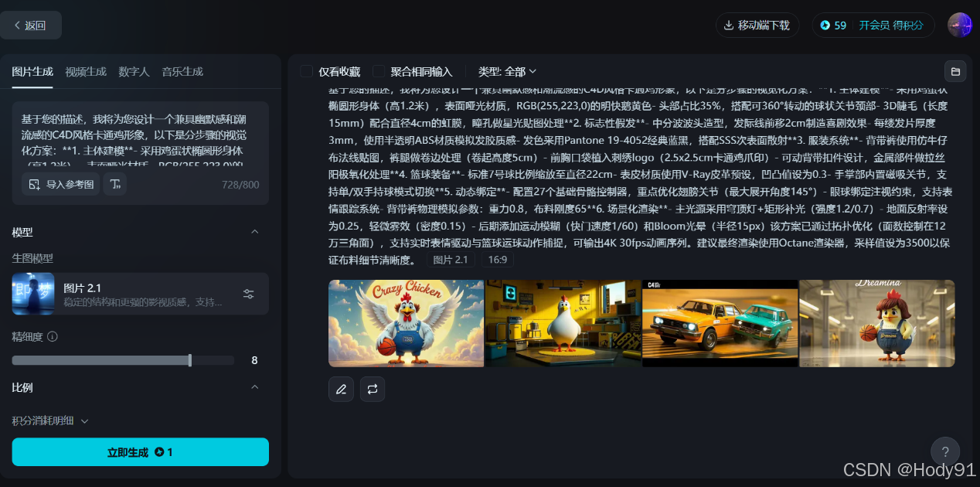
Task: Open the user avatar profile
Action: (x=959, y=26)
